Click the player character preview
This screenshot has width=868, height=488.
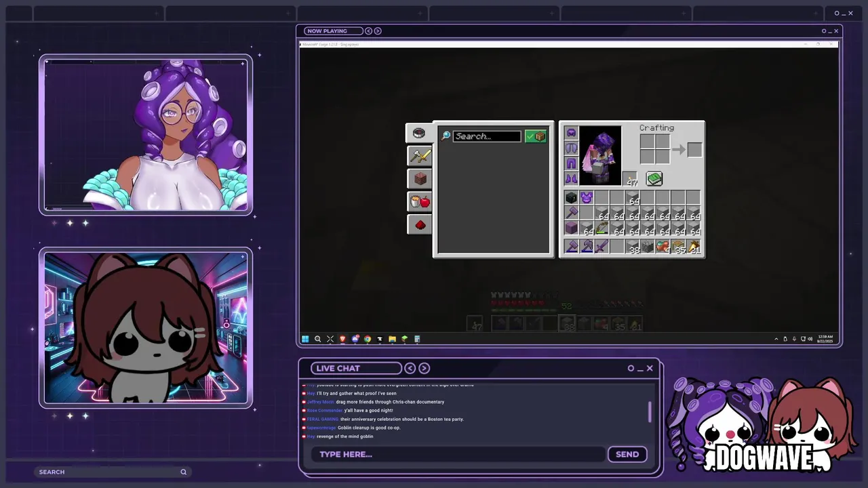click(x=600, y=156)
